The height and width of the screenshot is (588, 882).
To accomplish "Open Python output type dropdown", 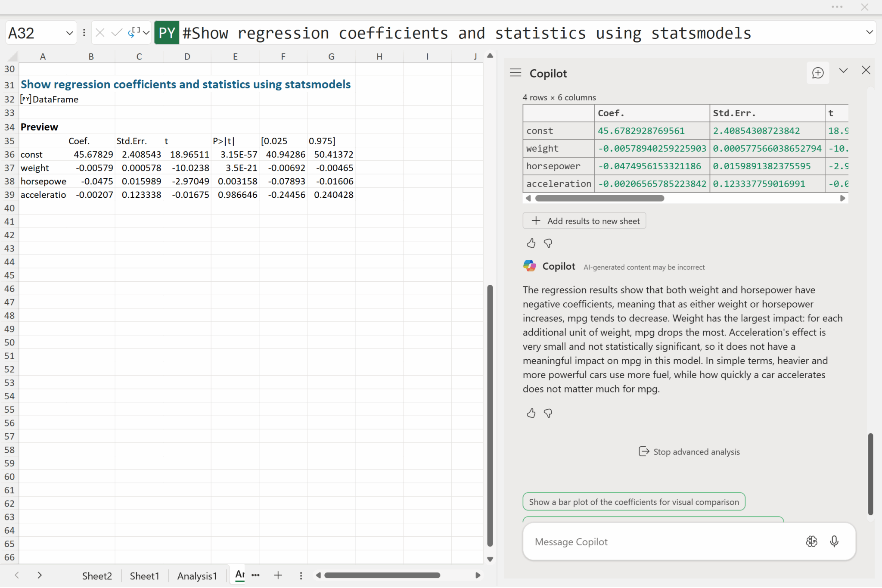I will point(146,33).
